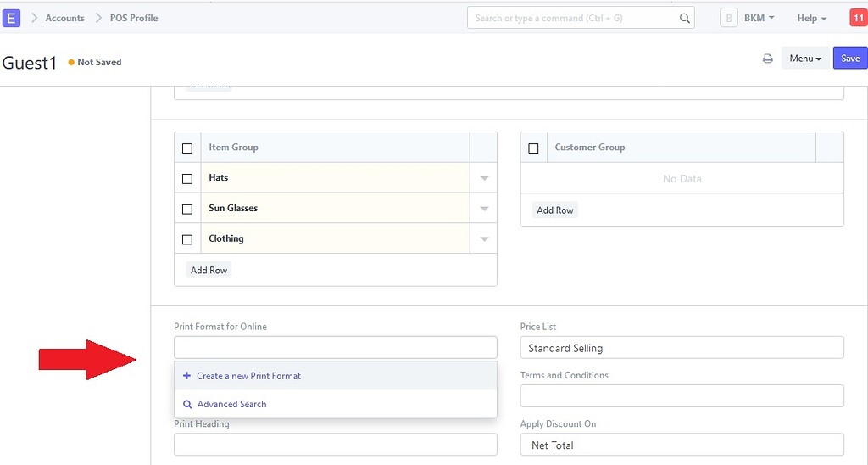Select all rows via Item Group header checkbox

187,148
